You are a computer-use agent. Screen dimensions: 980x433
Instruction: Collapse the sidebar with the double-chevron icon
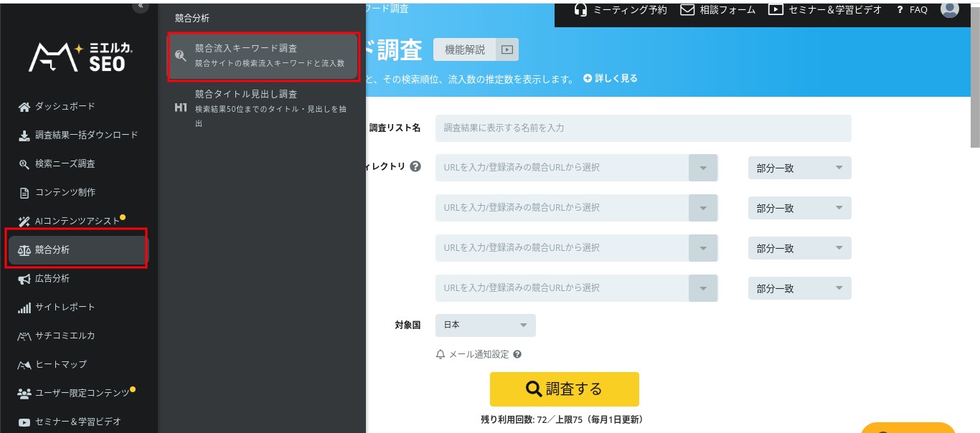coord(140,6)
